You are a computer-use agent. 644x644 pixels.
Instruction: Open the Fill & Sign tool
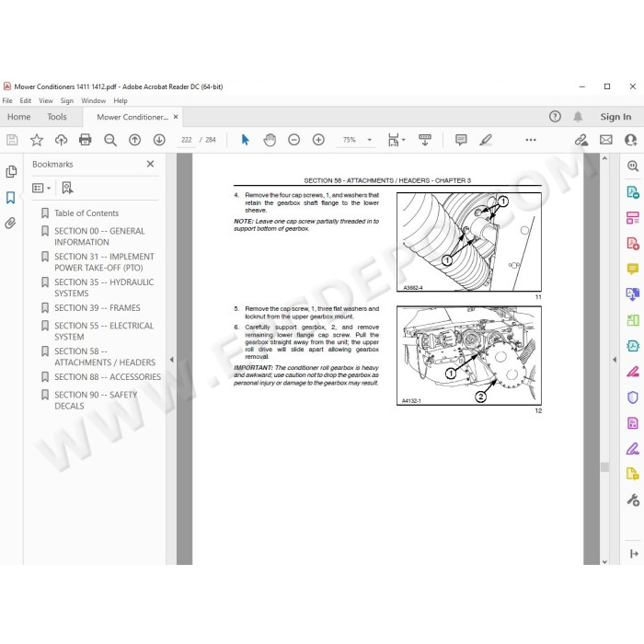pos(633,449)
